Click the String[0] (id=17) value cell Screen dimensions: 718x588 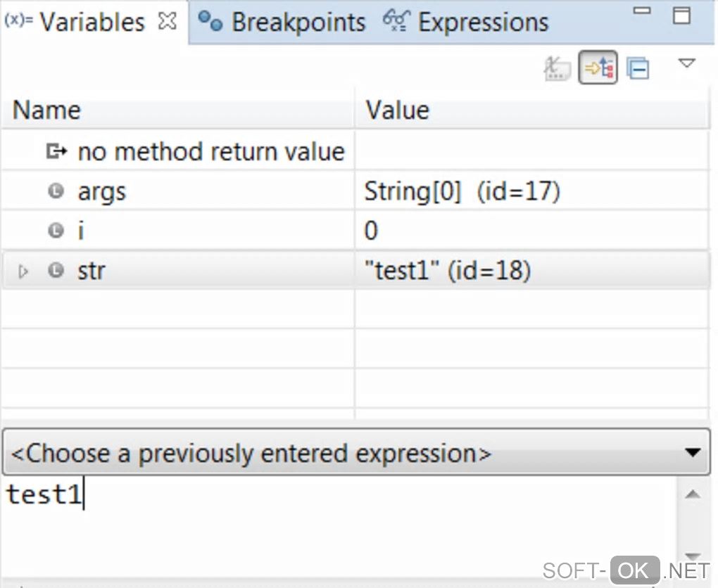click(x=462, y=191)
